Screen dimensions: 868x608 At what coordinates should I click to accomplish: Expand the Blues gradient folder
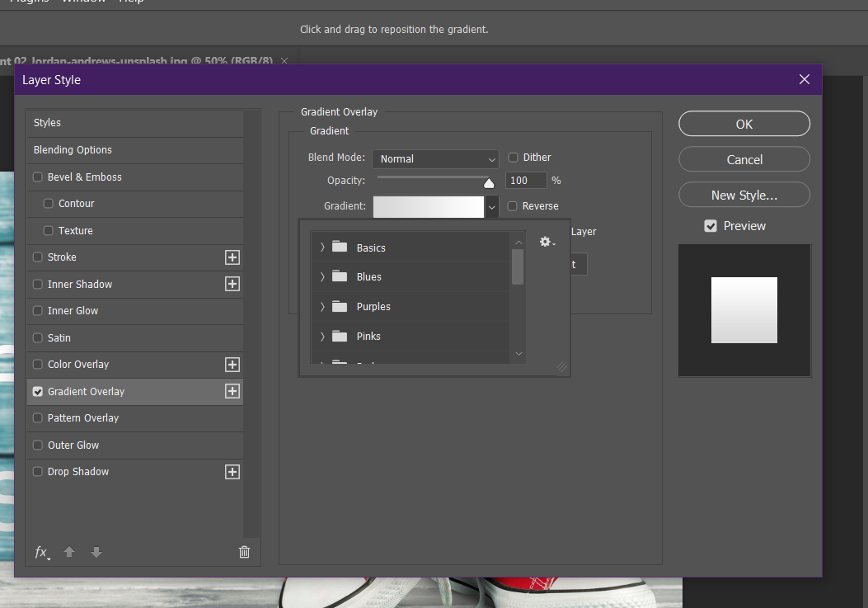(x=322, y=276)
